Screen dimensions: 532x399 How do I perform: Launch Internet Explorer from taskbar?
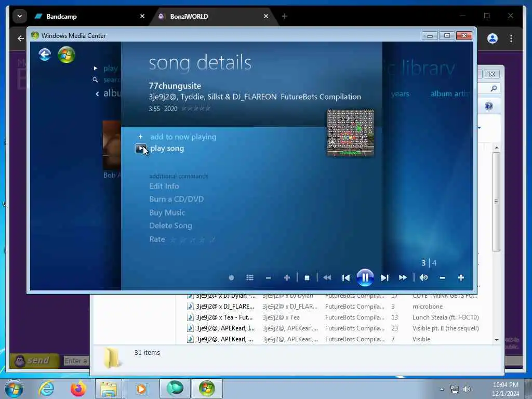[46, 389]
